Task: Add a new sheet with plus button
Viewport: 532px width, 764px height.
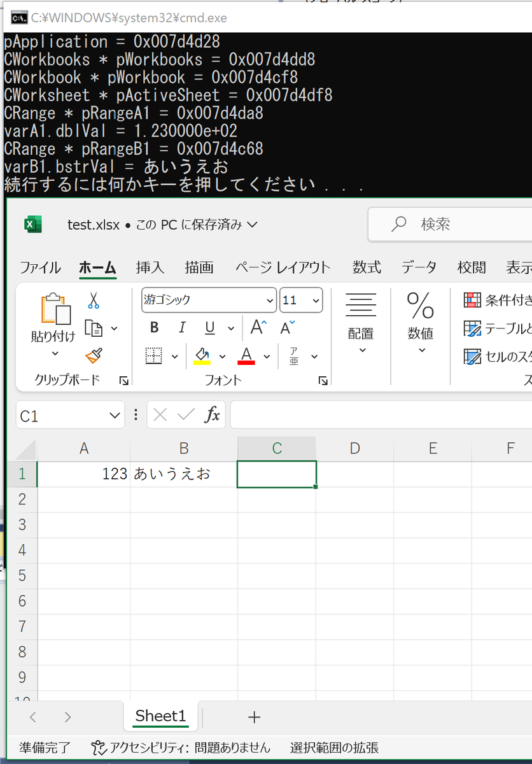Action: point(254,718)
